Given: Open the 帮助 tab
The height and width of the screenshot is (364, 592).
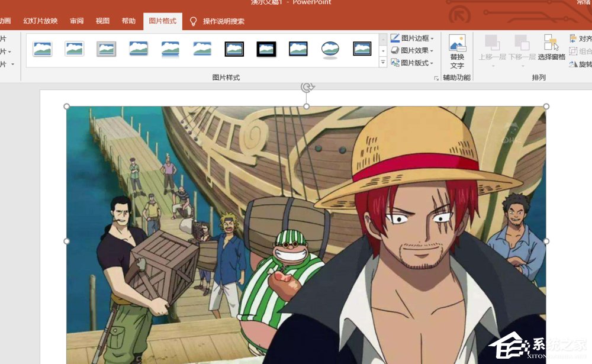Looking at the screenshot, I should [128, 21].
